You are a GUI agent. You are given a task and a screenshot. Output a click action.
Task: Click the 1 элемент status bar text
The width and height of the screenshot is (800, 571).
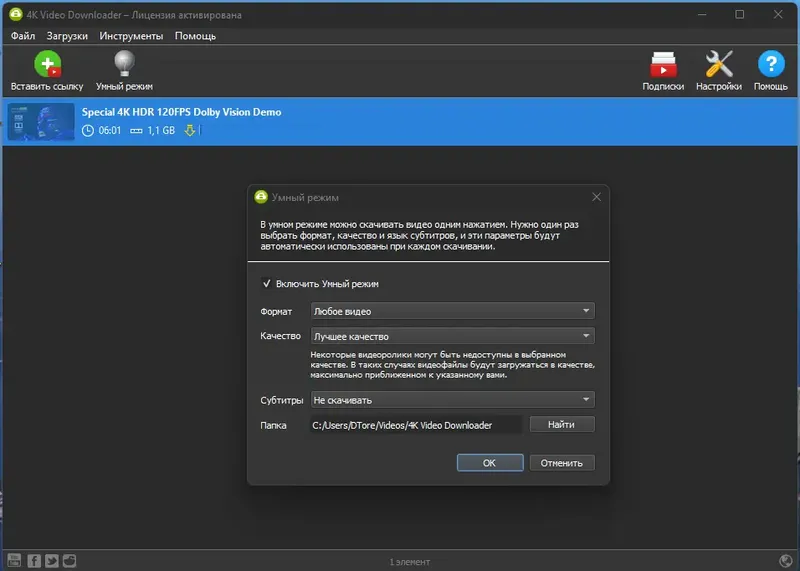pos(410,562)
